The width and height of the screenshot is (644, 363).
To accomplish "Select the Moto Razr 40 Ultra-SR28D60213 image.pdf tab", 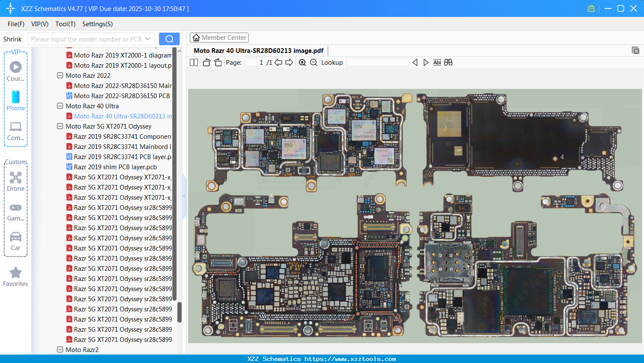I will point(259,51).
